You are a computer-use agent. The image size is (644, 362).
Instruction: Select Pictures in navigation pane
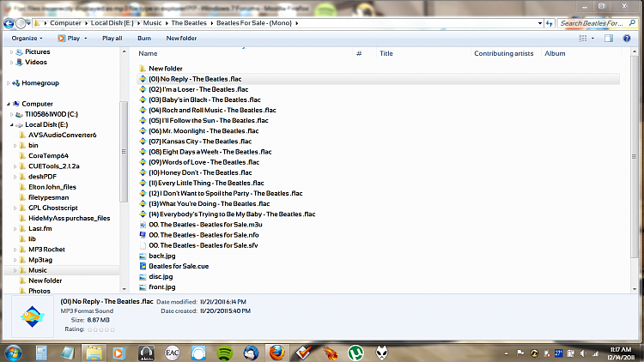tap(38, 51)
